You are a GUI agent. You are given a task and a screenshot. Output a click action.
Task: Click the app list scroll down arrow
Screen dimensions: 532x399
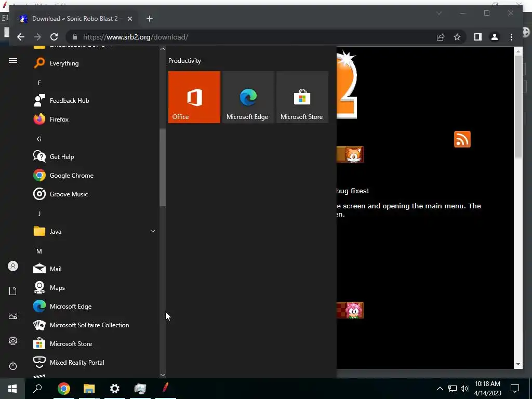click(163, 375)
